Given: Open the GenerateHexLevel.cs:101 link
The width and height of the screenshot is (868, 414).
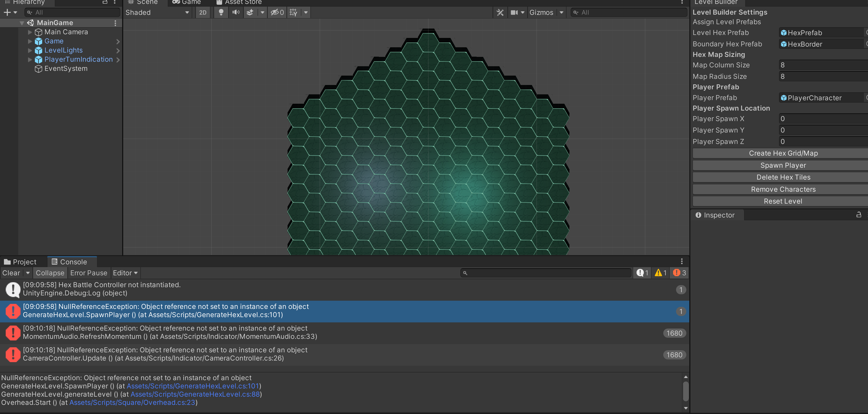Looking at the screenshot, I should pyautogui.click(x=193, y=386).
